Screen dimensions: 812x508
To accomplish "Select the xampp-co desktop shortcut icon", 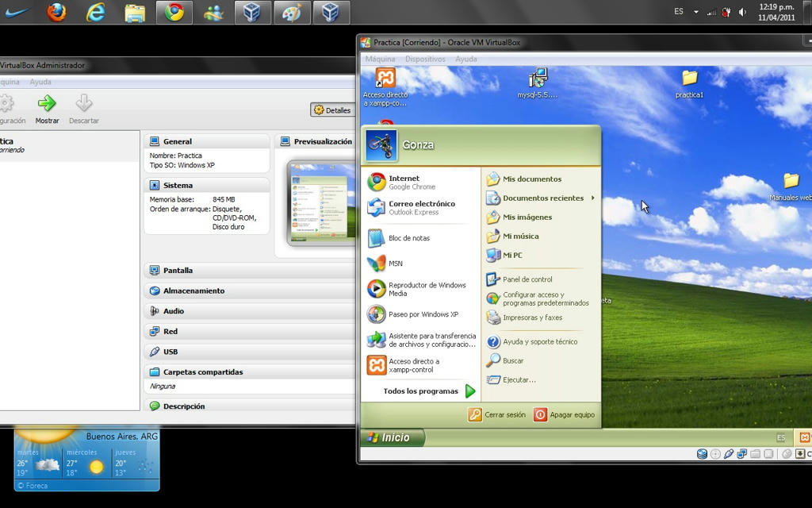I will click(x=385, y=87).
